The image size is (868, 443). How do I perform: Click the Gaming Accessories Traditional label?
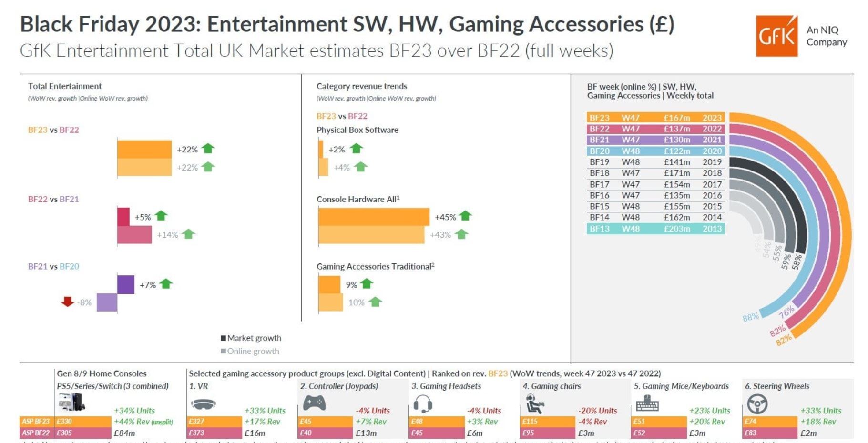(x=376, y=266)
